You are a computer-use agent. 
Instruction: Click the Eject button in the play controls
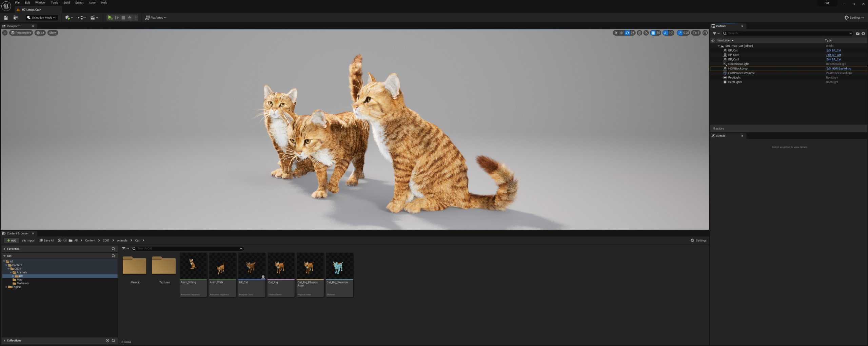tap(130, 18)
